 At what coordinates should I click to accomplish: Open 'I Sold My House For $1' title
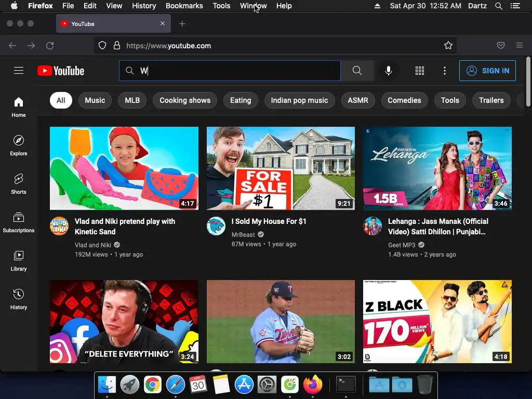click(269, 221)
